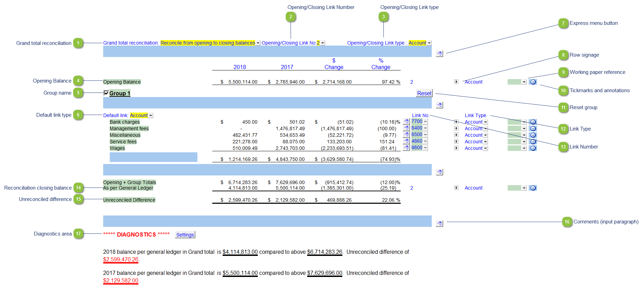Screen dimensions: 644x288
Task: Open the Opening/Closing Link type dropdown
Action: pyautogui.click(x=429, y=43)
